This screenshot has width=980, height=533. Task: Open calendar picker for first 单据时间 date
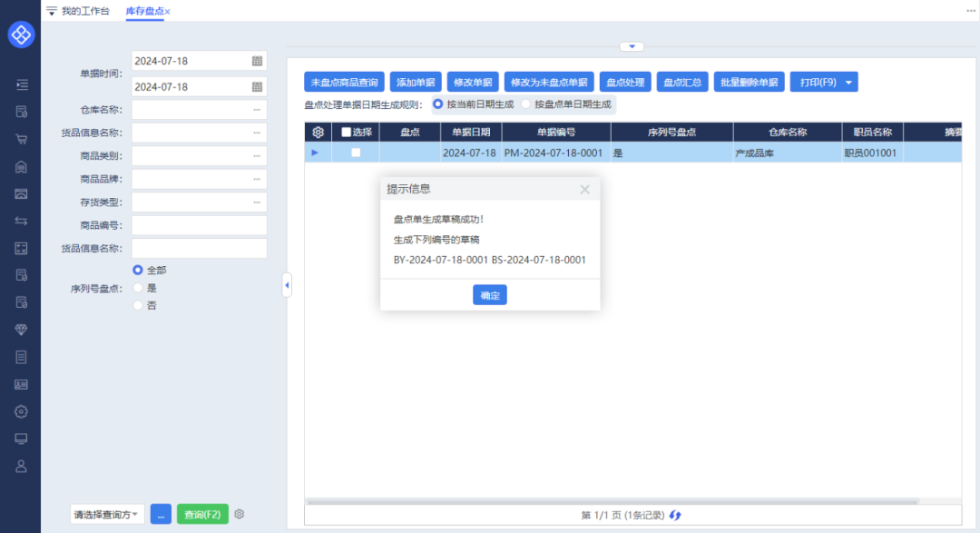click(257, 61)
